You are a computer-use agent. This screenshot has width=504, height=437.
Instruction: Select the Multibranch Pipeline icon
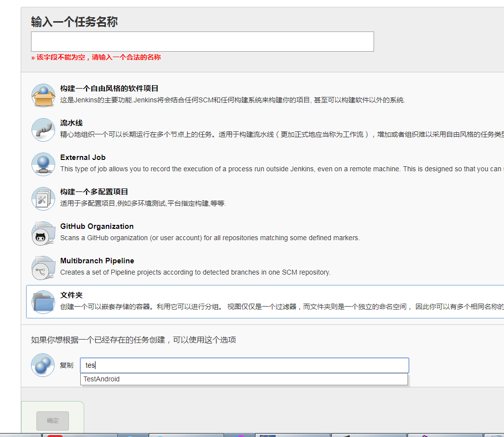click(43, 268)
